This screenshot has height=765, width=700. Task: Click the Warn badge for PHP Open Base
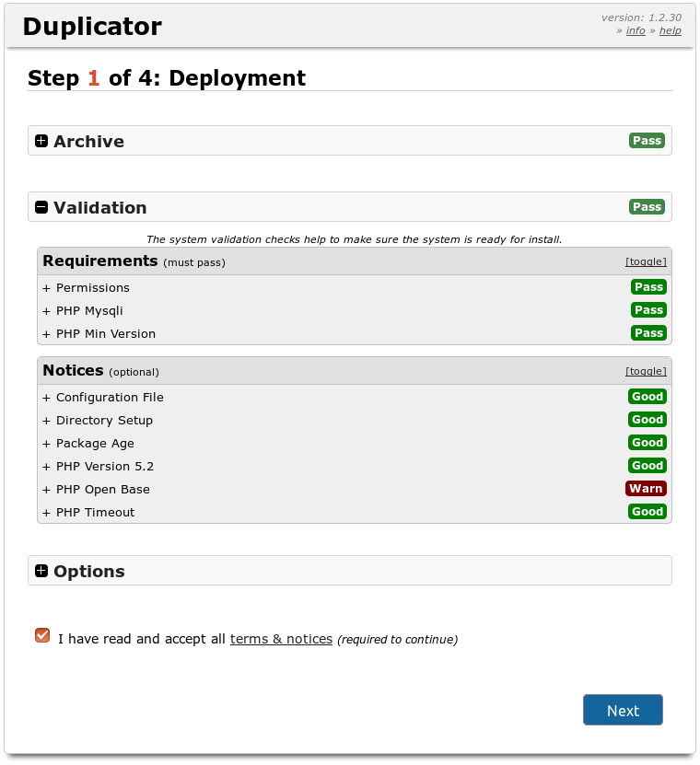click(646, 489)
